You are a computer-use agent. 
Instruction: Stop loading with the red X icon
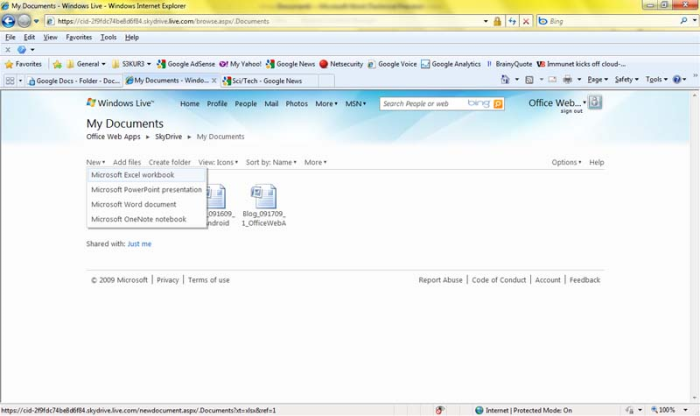(526, 21)
